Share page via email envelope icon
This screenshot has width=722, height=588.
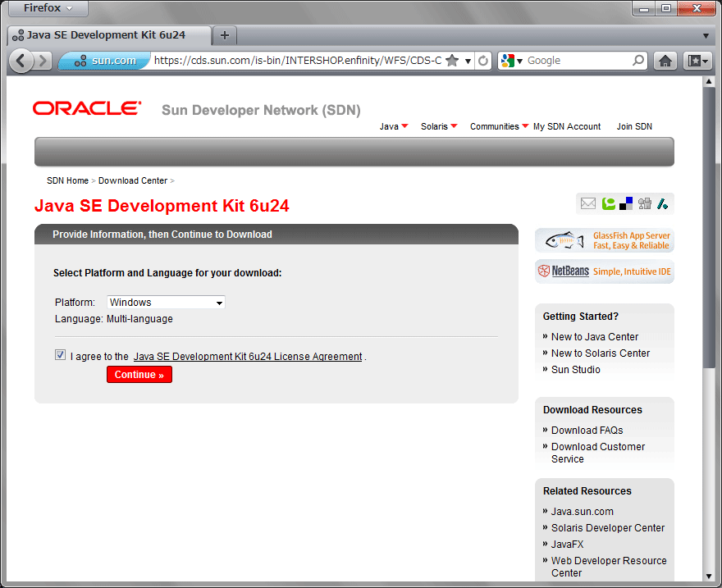point(588,203)
